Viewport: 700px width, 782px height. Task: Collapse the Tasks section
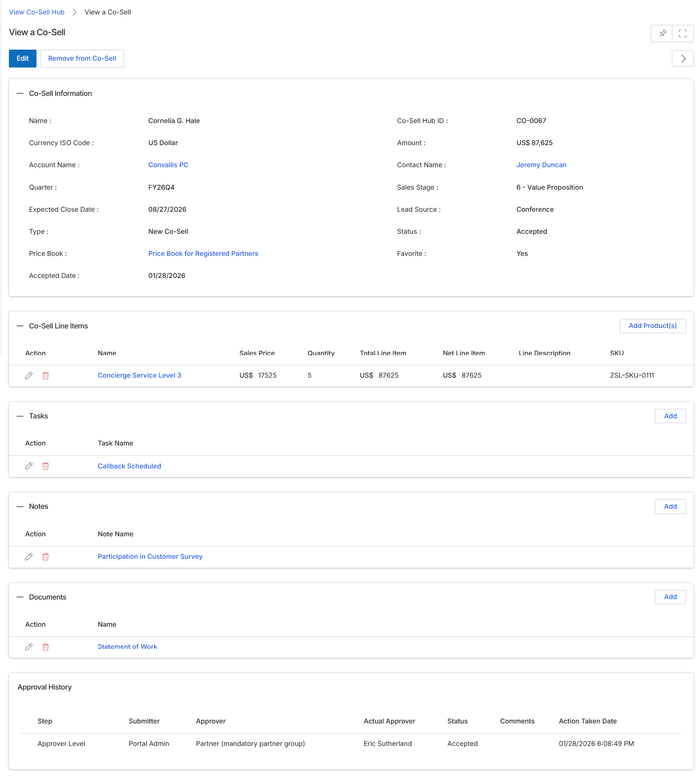tap(20, 416)
